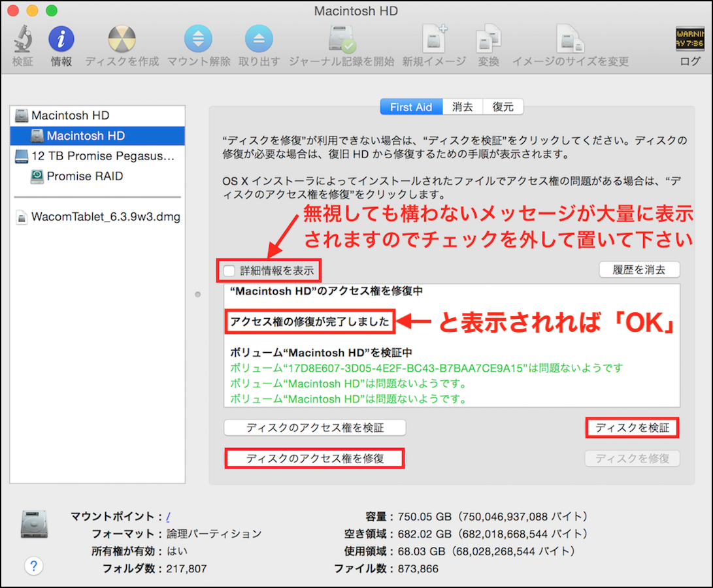Viewport: 713px width, 588px height.
Task: Click the フォルダ数 value 217,807
Action: pyautogui.click(x=186, y=569)
